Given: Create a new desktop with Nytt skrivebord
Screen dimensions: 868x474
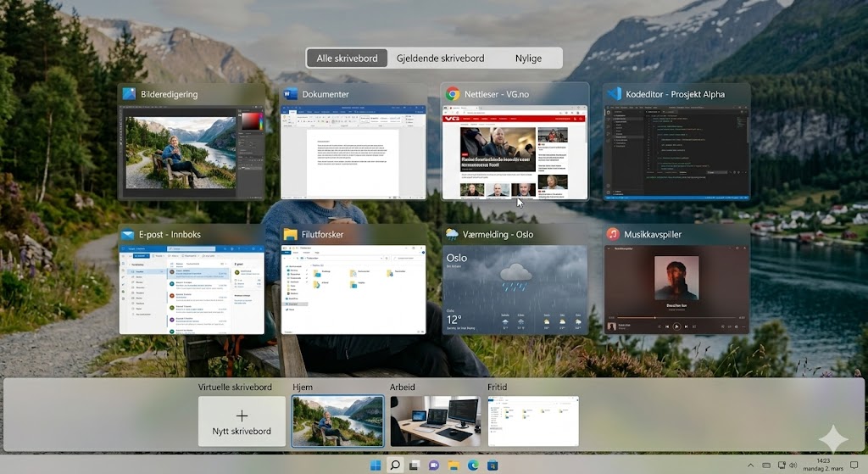Looking at the screenshot, I should pyautogui.click(x=242, y=421).
